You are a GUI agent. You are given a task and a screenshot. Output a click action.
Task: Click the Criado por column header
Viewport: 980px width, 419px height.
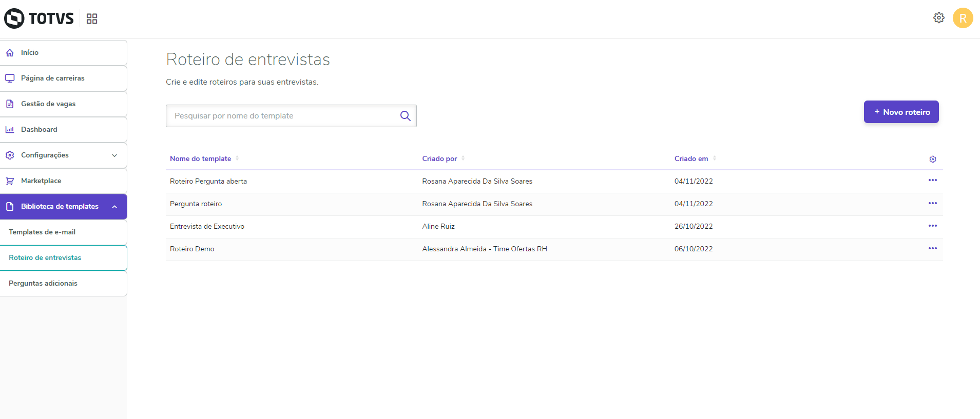coord(439,159)
